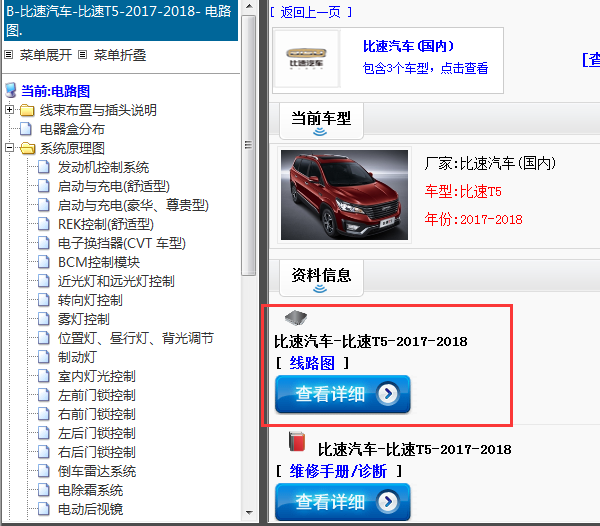Click the B-比速汽车-比速T5-2017-2018 电路图 header
This screenshot has height=526, width=600.
coord(120,20)
